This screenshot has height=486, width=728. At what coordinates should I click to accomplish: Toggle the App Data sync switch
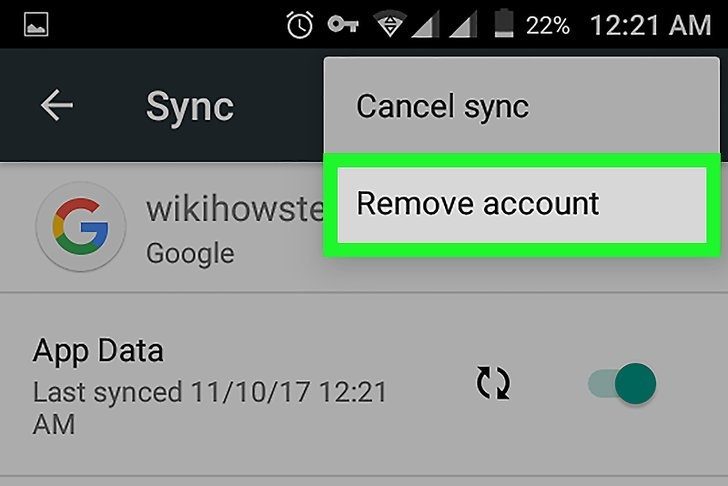(x=622, y=384)
